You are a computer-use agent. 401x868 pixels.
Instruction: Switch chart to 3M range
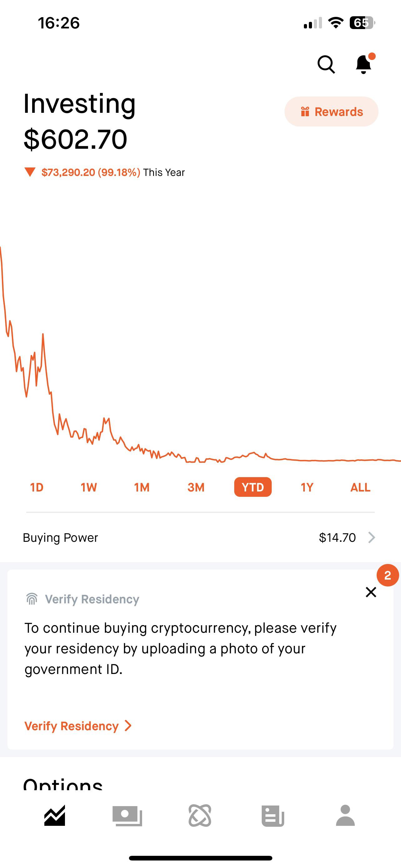pyautogui.click(x=196, y=487)
